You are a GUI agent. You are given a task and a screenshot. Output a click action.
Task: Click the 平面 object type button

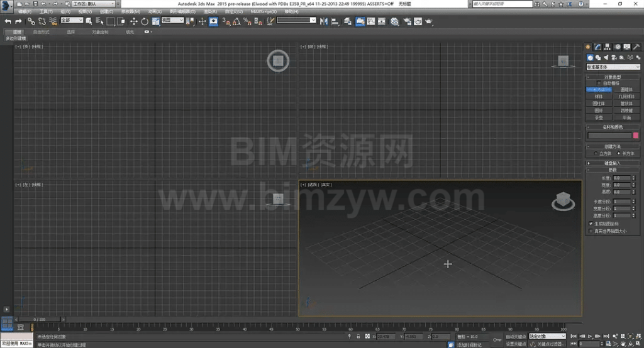pos(626,117)
